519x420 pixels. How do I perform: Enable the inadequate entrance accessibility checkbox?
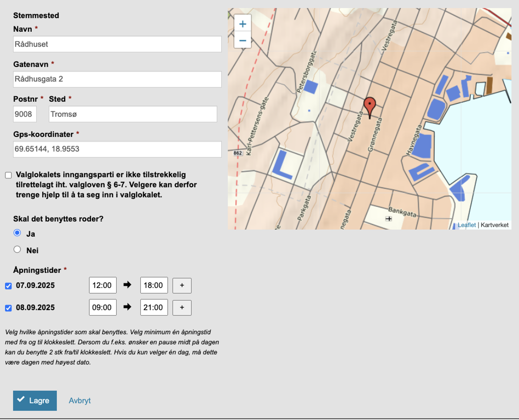coord(8,175)
